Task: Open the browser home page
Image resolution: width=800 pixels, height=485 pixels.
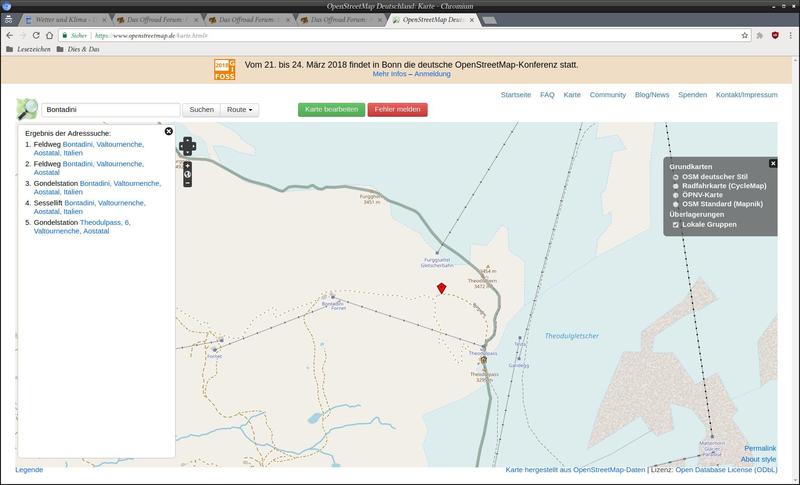Action: [49, 35]
